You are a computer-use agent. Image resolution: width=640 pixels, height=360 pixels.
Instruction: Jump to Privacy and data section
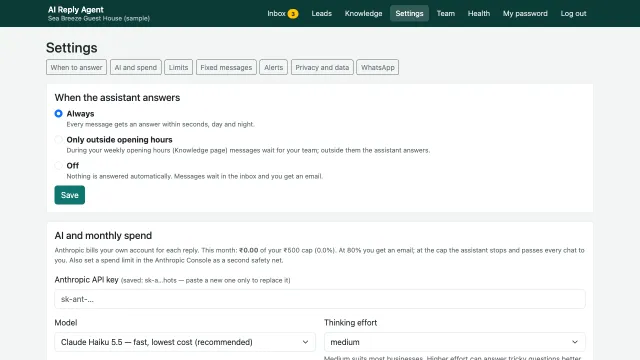[322, 67]
